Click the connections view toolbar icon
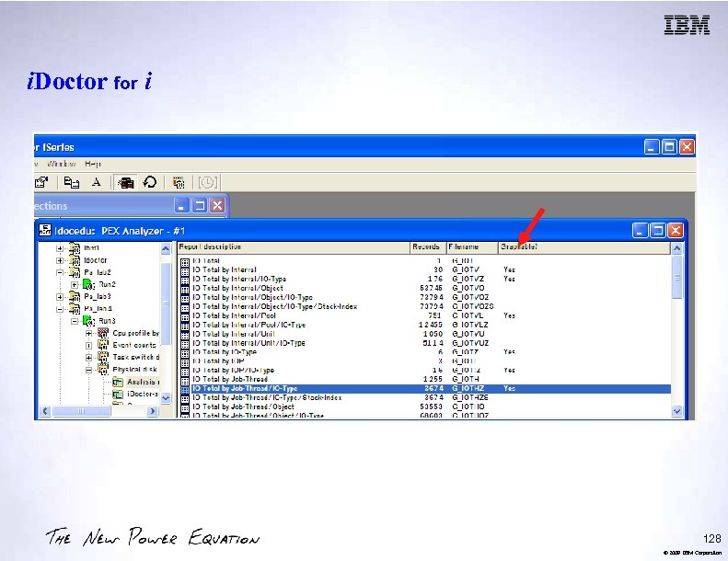 (x=125, y=182)
